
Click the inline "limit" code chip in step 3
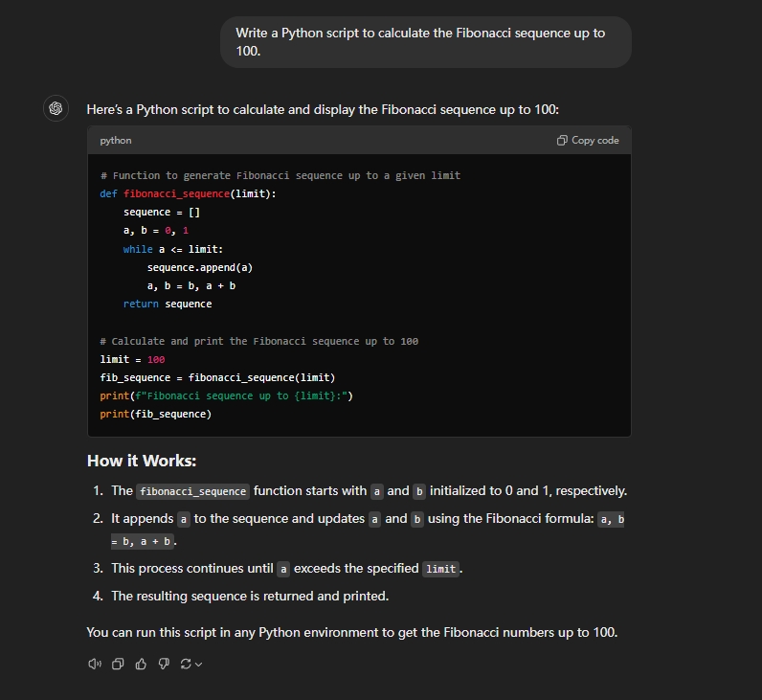440,569
